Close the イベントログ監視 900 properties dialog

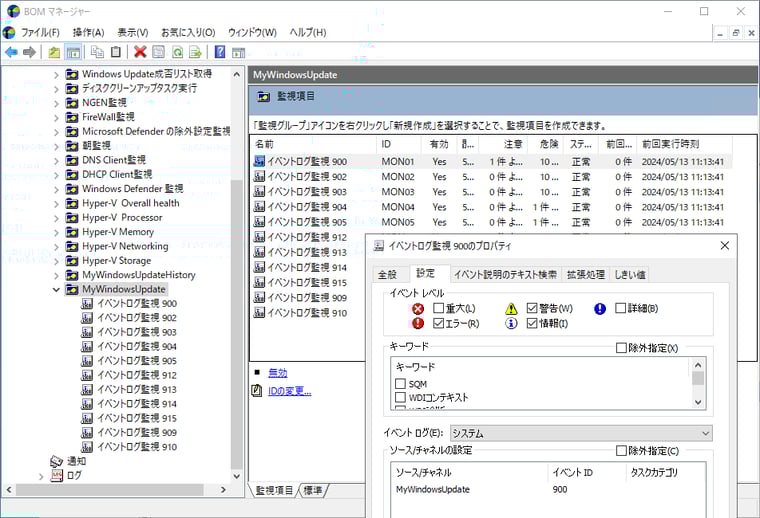725,246
